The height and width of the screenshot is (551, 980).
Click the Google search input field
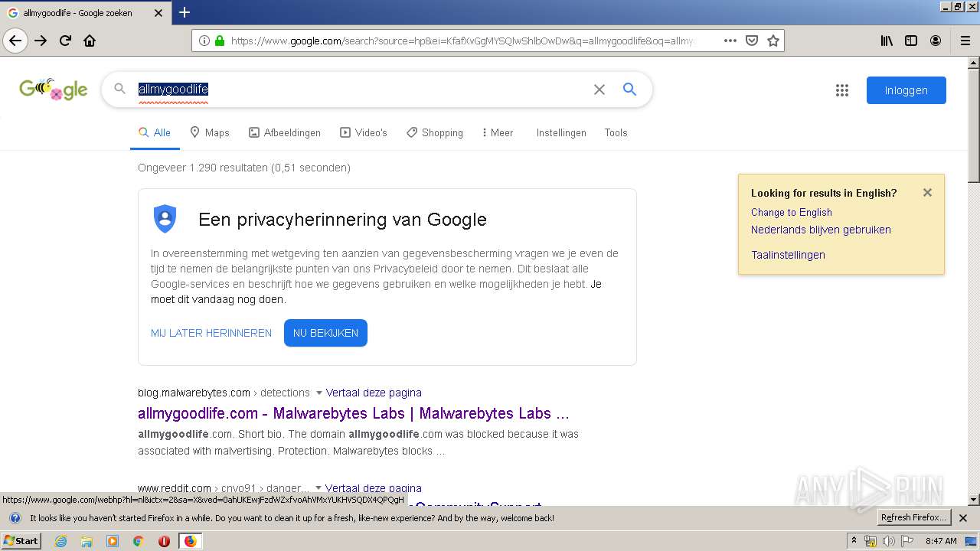[360, 90]
